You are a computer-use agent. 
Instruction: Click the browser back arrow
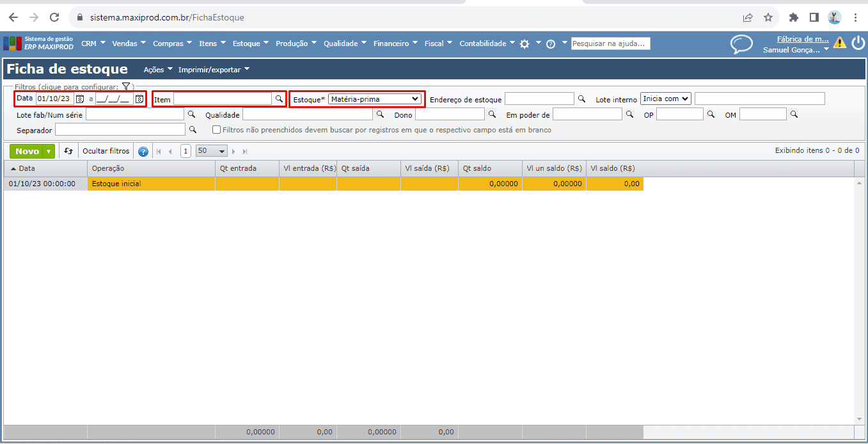tap(13, 17)
